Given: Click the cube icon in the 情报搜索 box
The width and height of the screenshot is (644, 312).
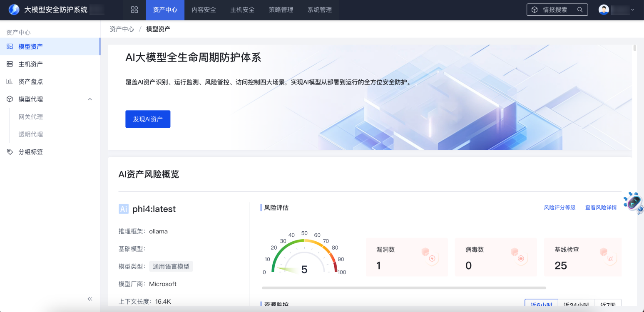Looking at the screenshot, I should click(535, 10).
